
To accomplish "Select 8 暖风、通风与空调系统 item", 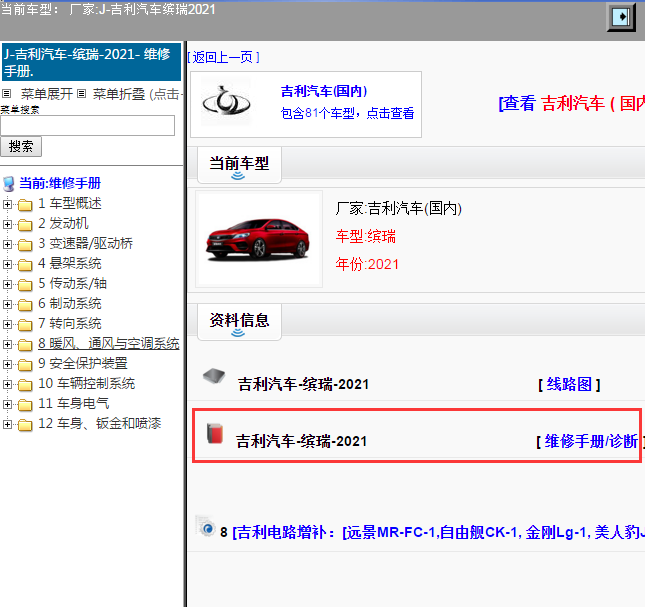I will tap(109, 343).
